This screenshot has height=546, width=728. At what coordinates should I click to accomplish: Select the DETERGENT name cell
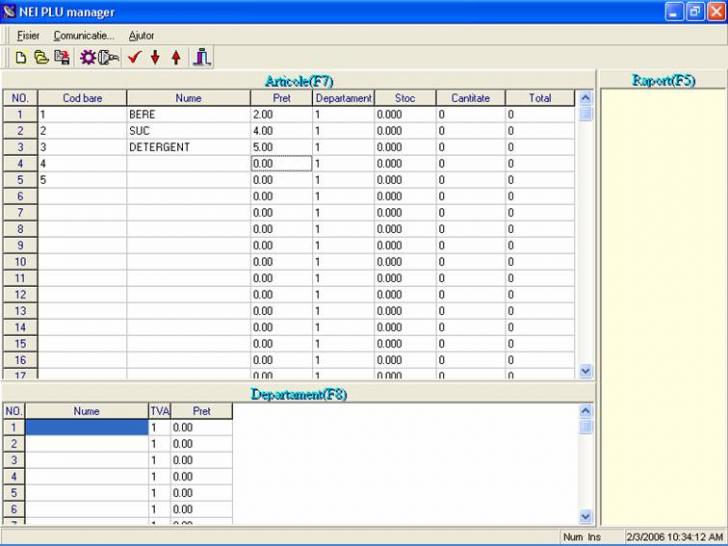pos(187,147)
